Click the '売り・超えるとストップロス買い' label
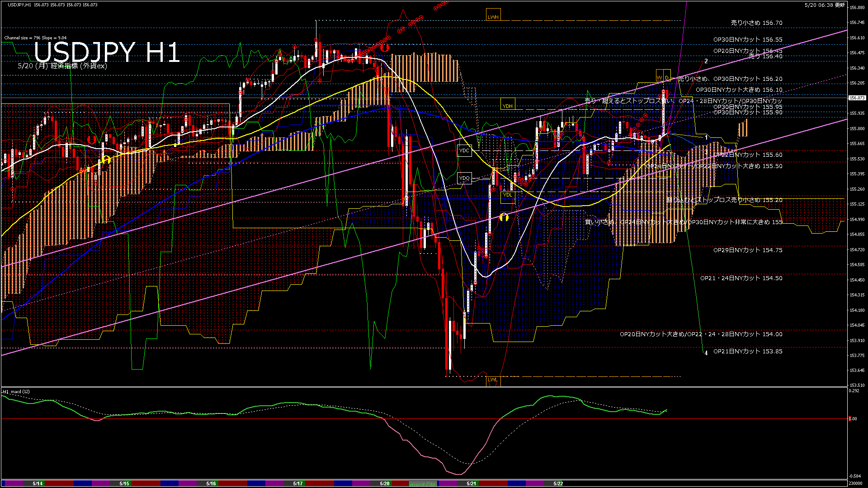Screen dimensions: 868x488 (628, 101)
